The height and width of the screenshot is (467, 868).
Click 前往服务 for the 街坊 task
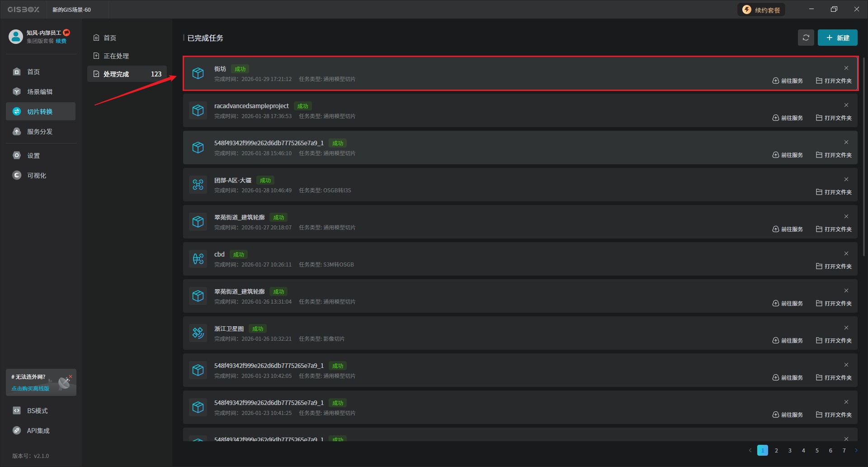point(788,81)
